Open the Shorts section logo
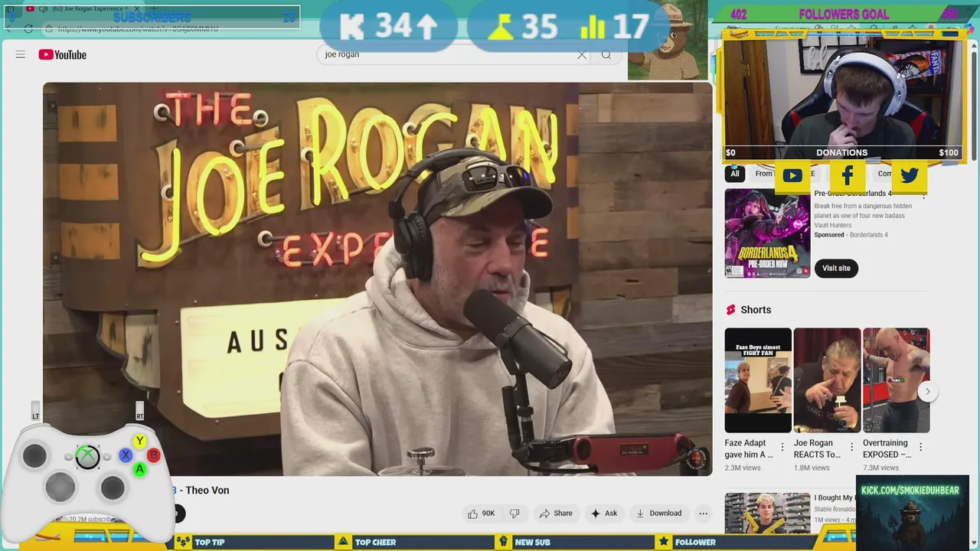 (x=730, y=310)
